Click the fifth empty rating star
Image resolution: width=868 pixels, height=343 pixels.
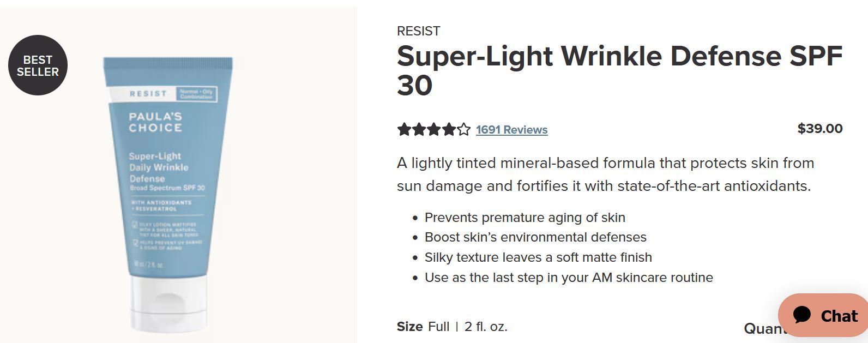pyautogui.click(x=463, y=130)
